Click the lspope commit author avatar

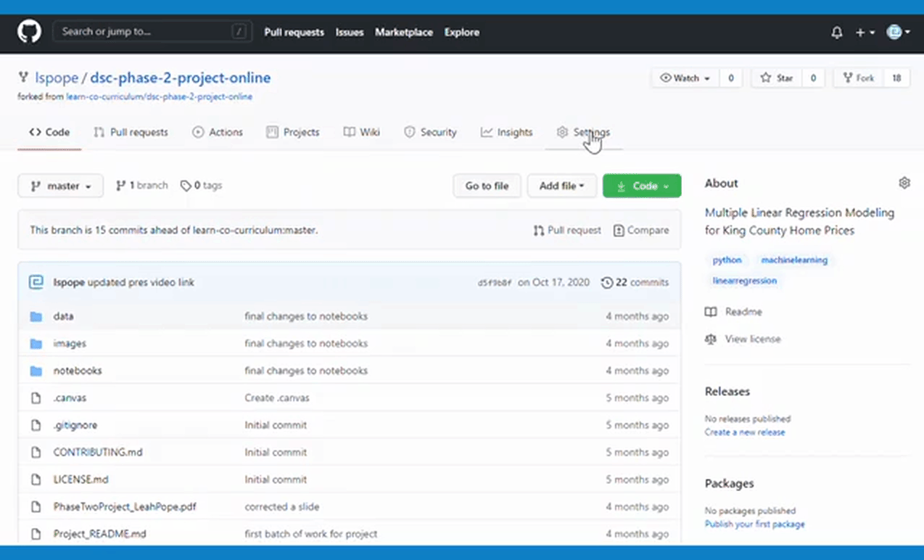point(36,282)
